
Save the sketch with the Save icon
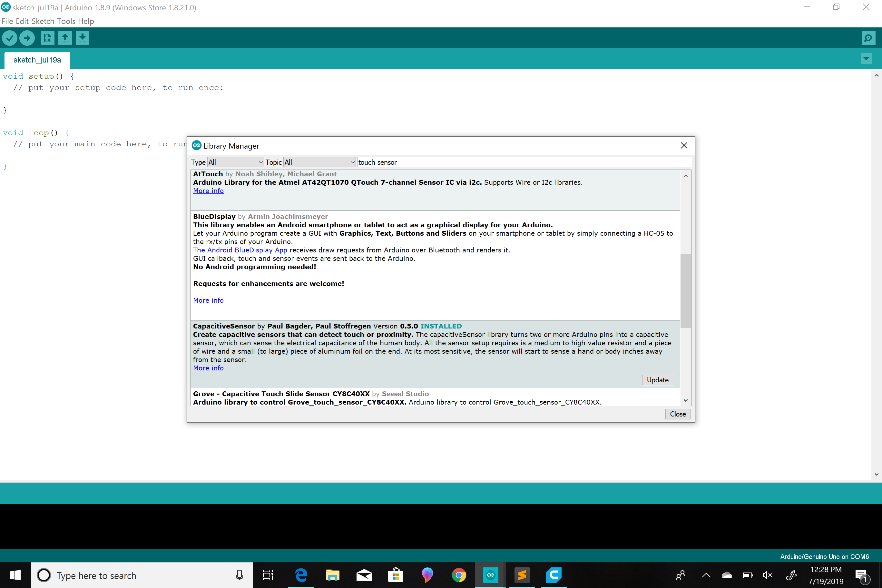(83, 38)
